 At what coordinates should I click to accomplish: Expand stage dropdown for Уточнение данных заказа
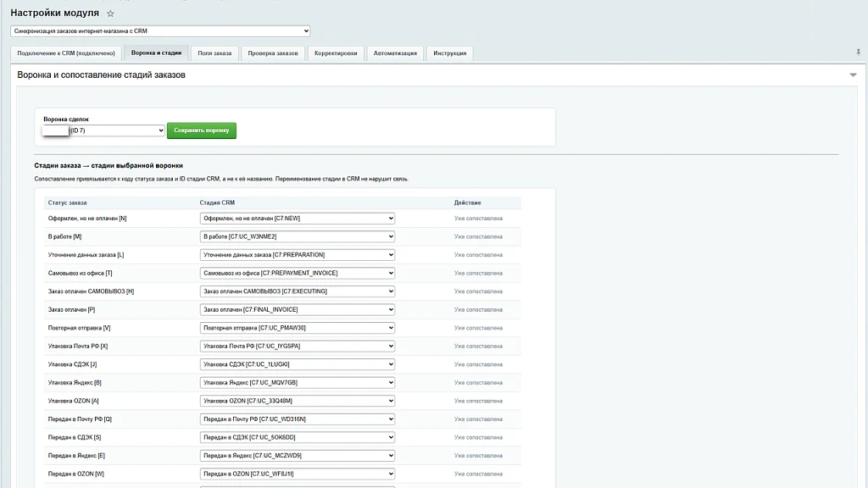click(298, 255)
